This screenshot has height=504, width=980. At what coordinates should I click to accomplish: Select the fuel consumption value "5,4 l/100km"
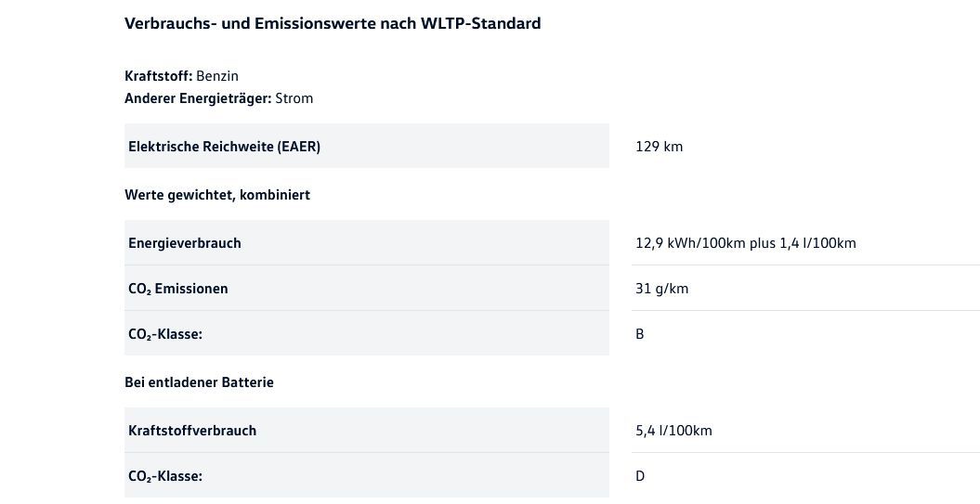674,431
